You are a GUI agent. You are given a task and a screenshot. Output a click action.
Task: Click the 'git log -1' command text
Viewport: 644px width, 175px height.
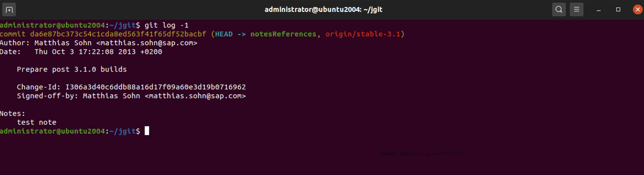(x=167, y=25)
